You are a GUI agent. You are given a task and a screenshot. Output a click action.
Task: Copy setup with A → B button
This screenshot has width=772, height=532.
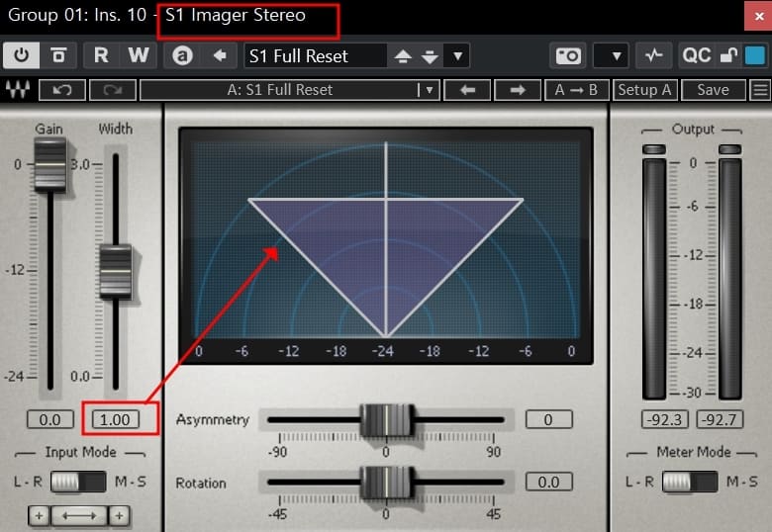(x=577, y=90)
